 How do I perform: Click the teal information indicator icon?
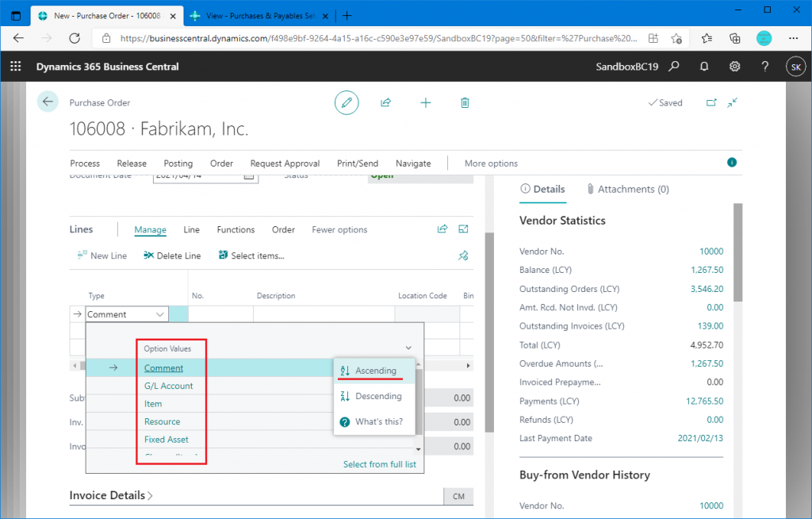(x=732, y=162)
